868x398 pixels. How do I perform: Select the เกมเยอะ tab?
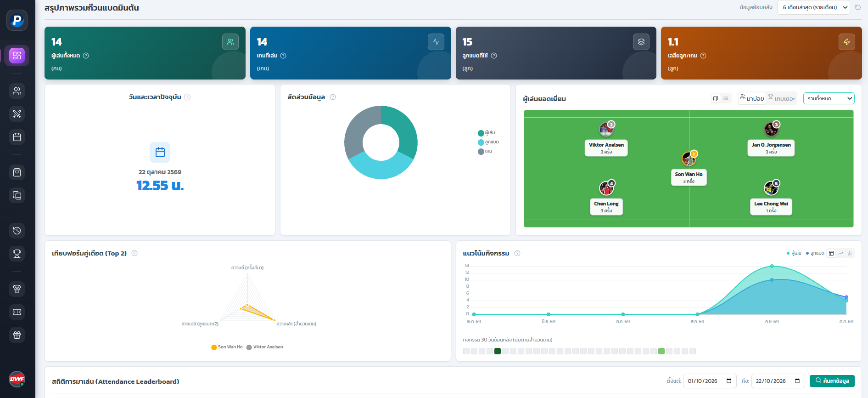coord(782,98)
